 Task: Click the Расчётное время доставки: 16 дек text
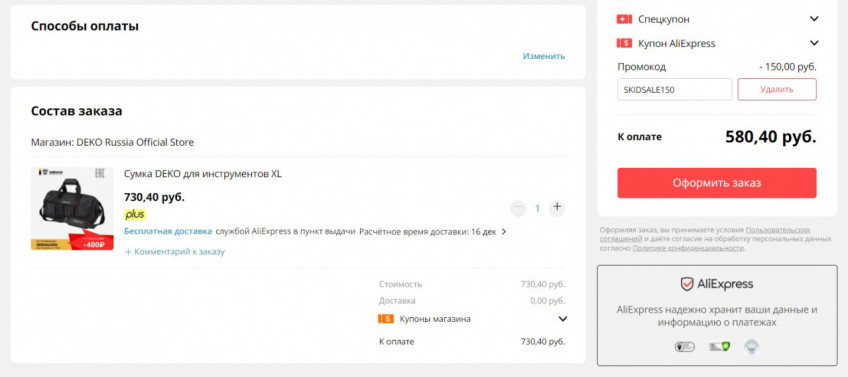click(428, 232)
